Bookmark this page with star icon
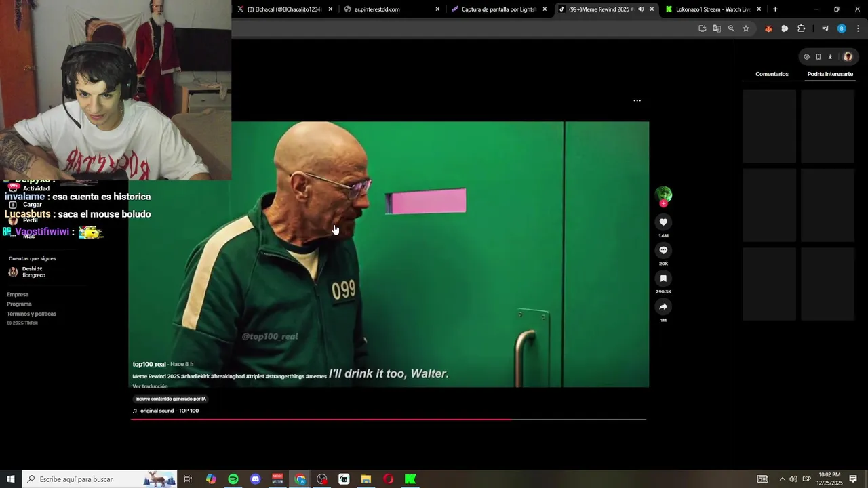The width and height of the screenshot is (868, 488). tap(746, 28)
